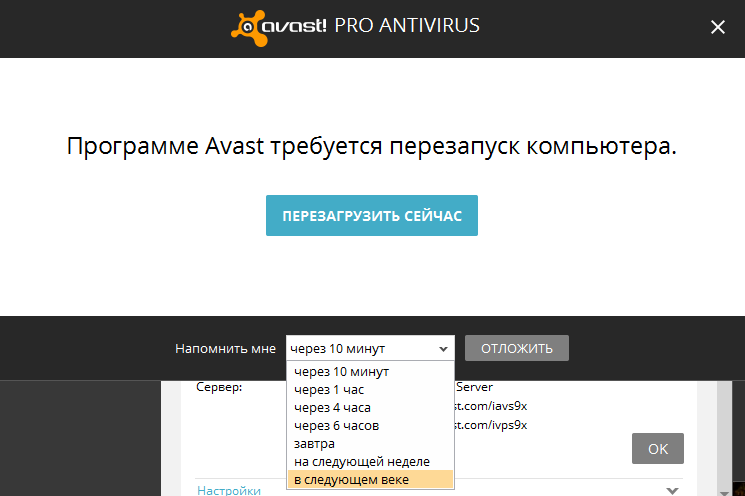Open the reminder time dropdown
Viewport: 745px width, 496px height.
pos(370,348)
